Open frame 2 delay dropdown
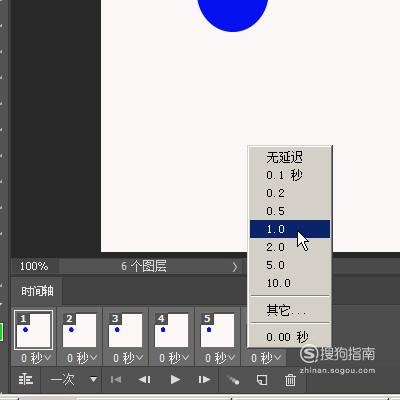The width and height of the screenshot is (400, 400). tap(82, 358)
